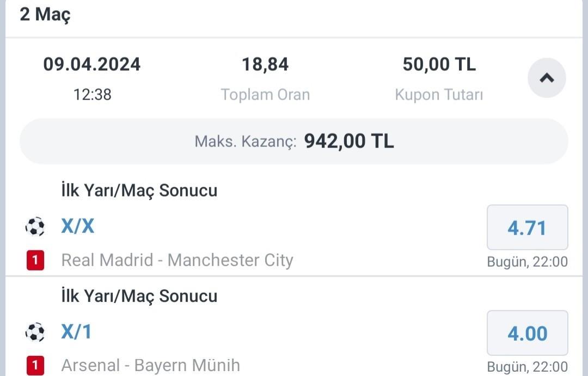Tap the red badge beside Real Madrid
Viewport: 588px width, 376px height.
click(35, 261)
